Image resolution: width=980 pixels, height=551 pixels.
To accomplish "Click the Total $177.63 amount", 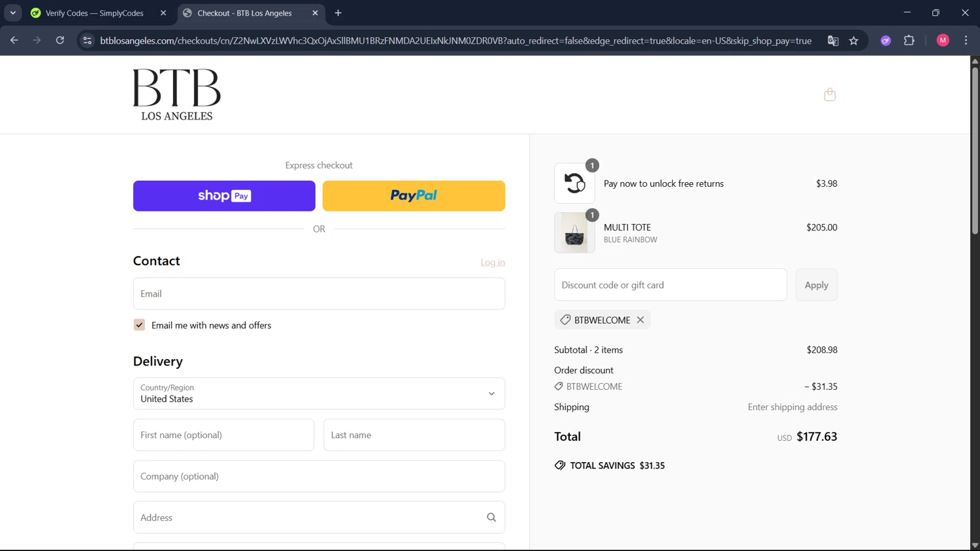I will (x=817, y=437).
